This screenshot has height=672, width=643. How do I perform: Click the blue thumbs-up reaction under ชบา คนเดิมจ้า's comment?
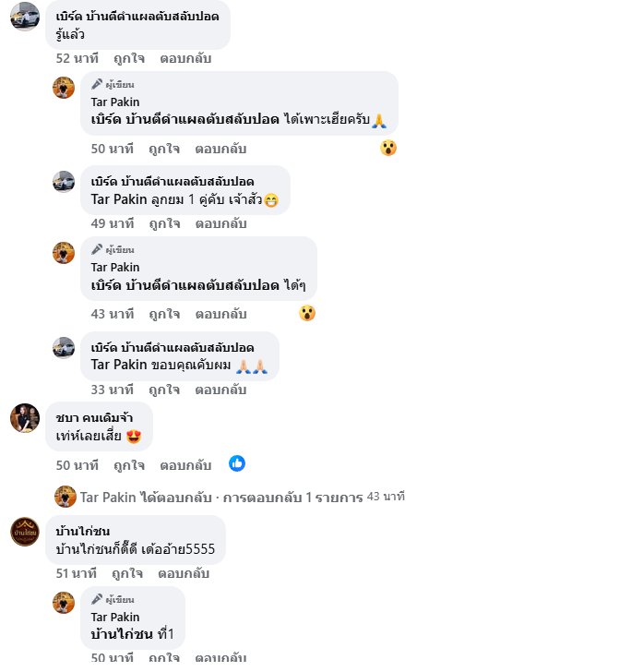tap(237, 463)
